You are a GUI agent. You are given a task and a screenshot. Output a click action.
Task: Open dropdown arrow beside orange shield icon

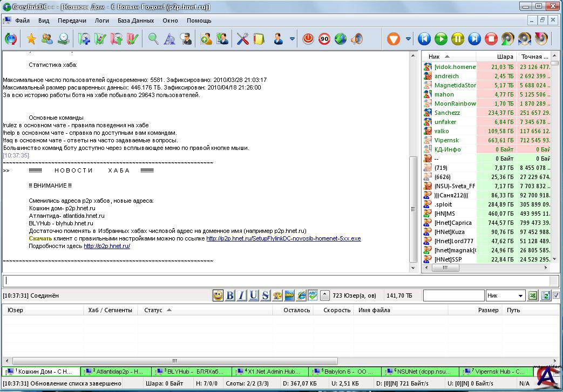pyautogui.click(x=408, y=39)
